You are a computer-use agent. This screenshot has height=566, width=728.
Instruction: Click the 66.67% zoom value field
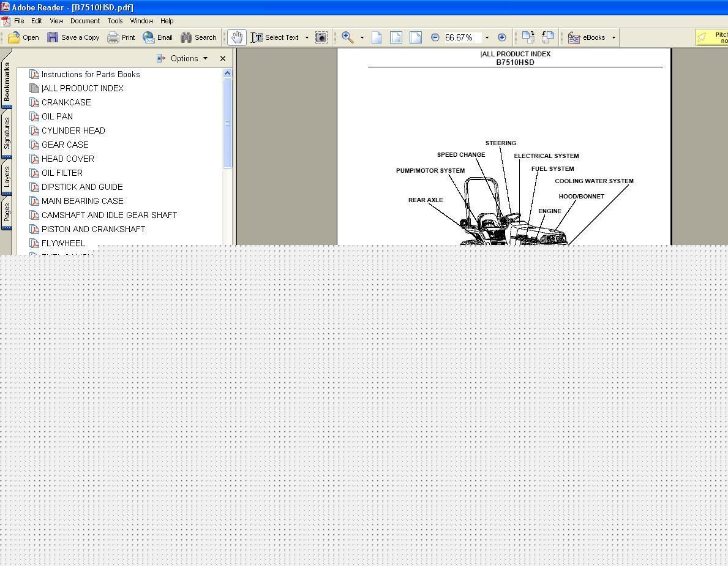click(462, 37)
